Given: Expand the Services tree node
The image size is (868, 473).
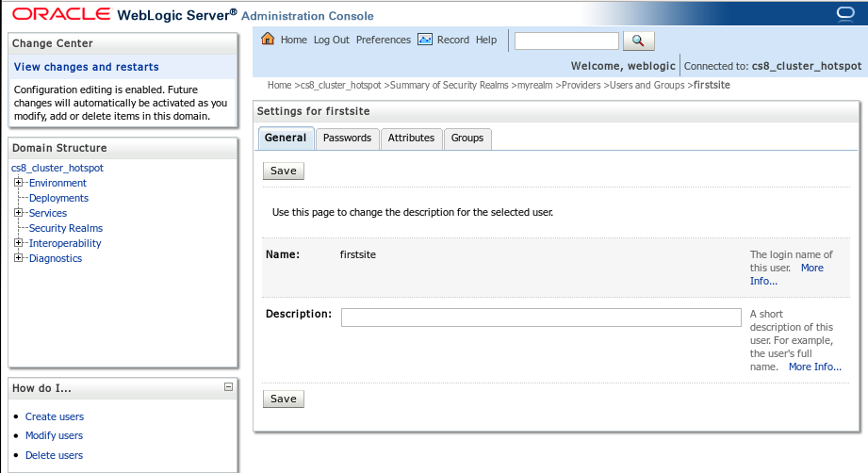Looking at the screenshot, I should pyautogui.click(x=18, y=212).
